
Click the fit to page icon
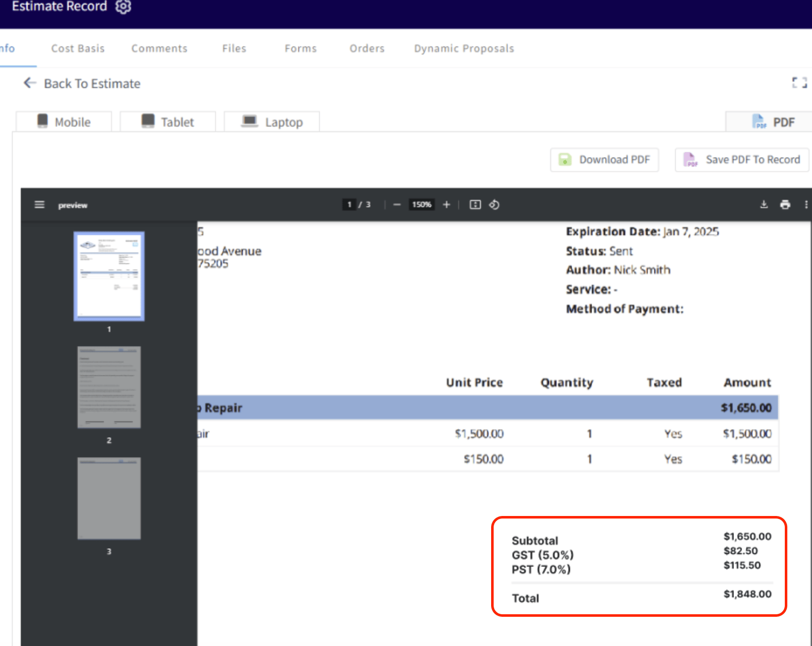click(475, 205)
